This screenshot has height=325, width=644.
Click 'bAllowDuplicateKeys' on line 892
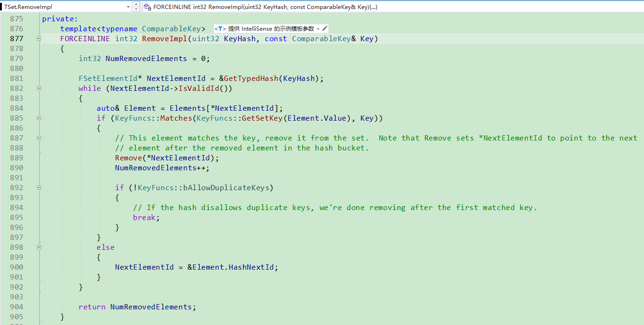pos(226,188)
